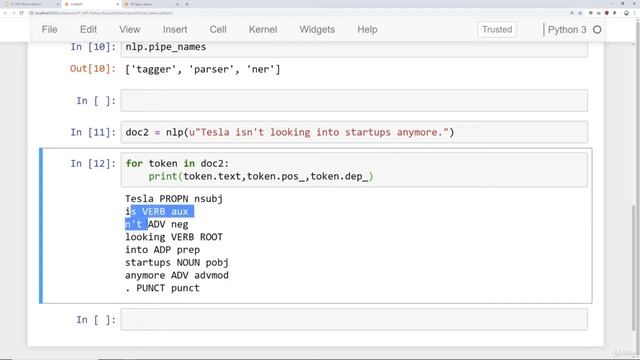Click the browser address bar URL
The image size is (640, 360).
(104, 13)
